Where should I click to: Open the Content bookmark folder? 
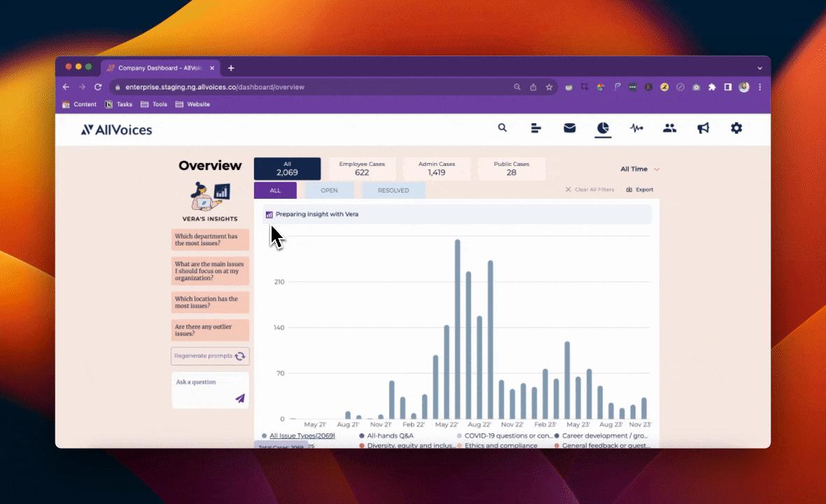[80, 104]
